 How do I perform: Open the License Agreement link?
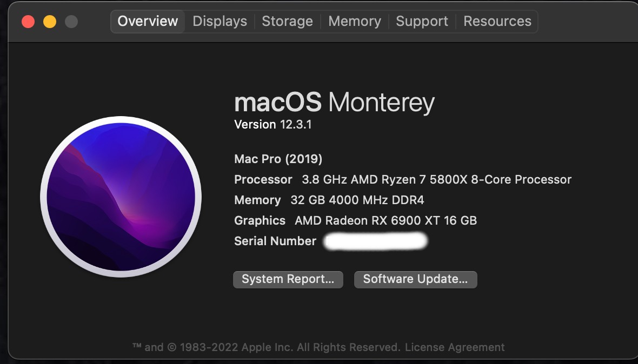tap(455, 347)
